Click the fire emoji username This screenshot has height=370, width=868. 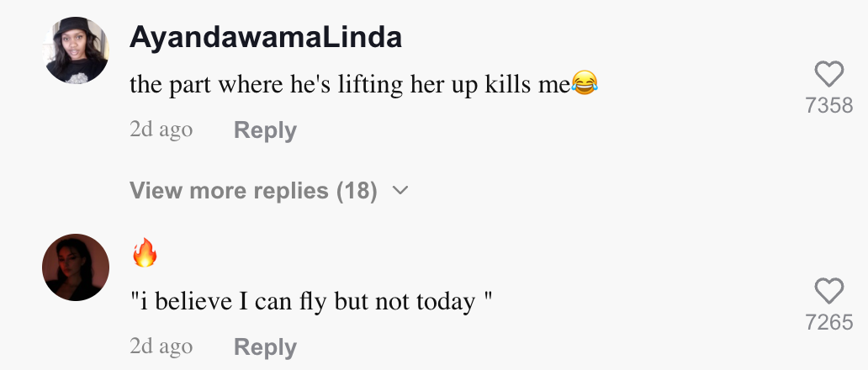(145, 252)
